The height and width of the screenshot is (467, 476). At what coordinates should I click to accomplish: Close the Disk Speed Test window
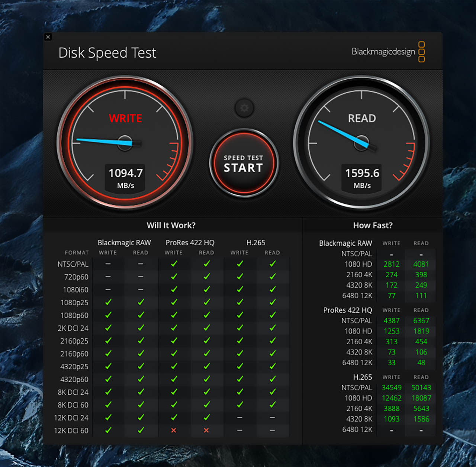[x=48, y=37]
